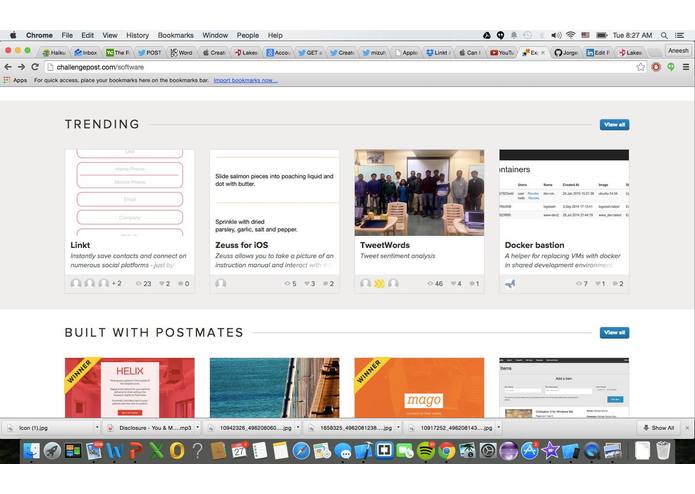Open the Wi-Fi status menu
Viewport: 695px width, 494px height.
click(x=571, y=35)
